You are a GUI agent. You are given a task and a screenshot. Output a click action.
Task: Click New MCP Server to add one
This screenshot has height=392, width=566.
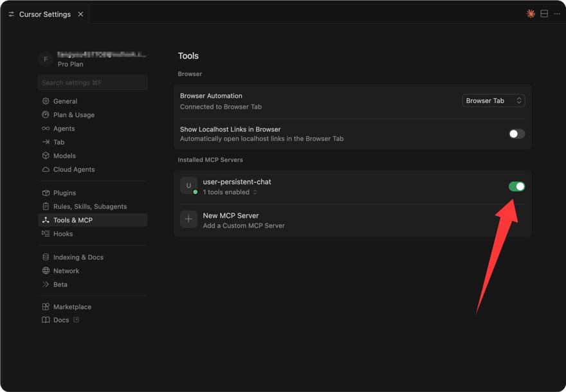pos(231,216)
